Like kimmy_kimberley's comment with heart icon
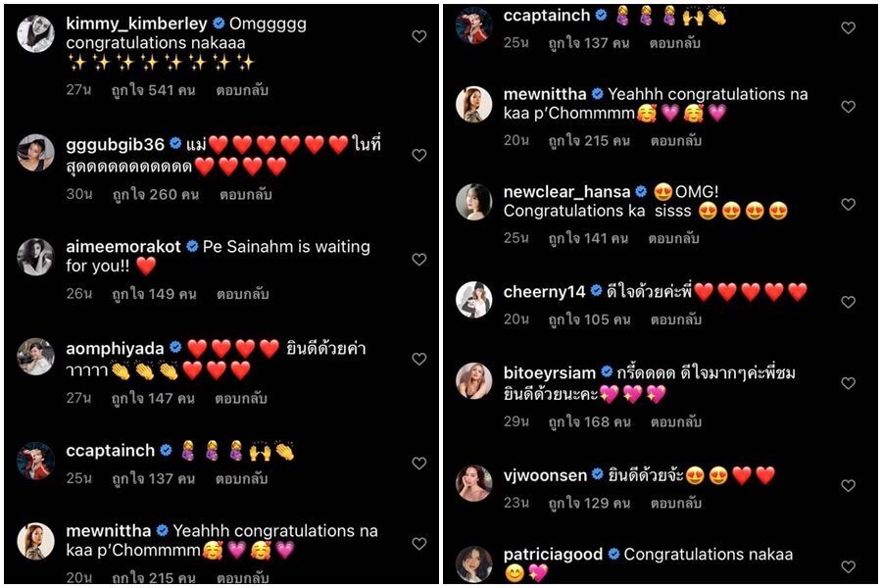882x588 pixels. [x=419, y=36]
